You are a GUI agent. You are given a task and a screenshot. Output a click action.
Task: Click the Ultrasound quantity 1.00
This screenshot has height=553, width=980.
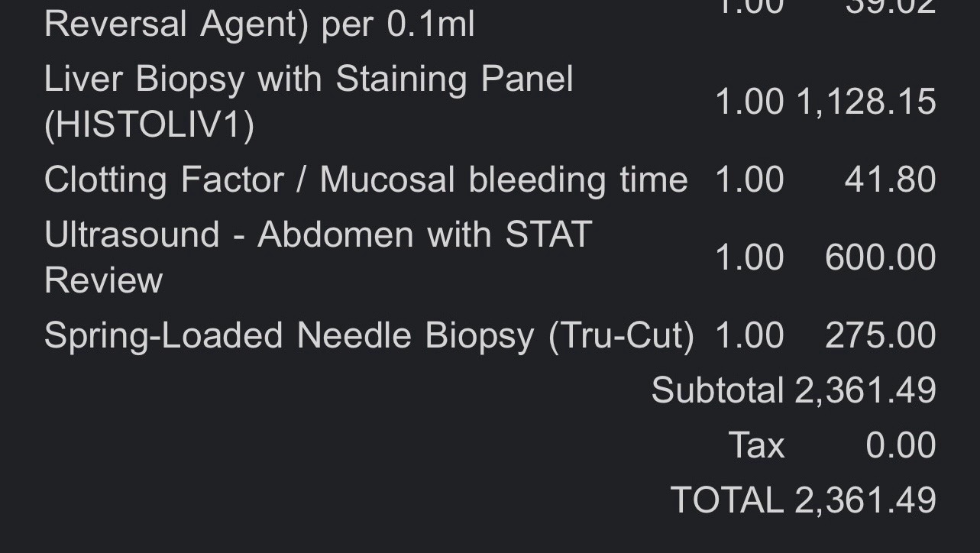point(749,257)
